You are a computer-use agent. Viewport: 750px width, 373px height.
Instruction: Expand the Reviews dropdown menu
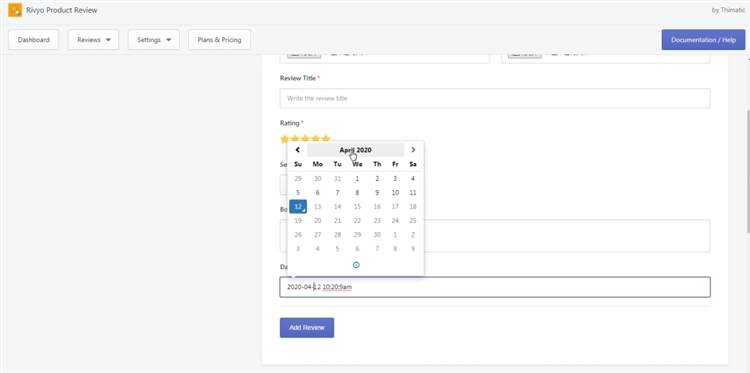(x=93, y=40)
